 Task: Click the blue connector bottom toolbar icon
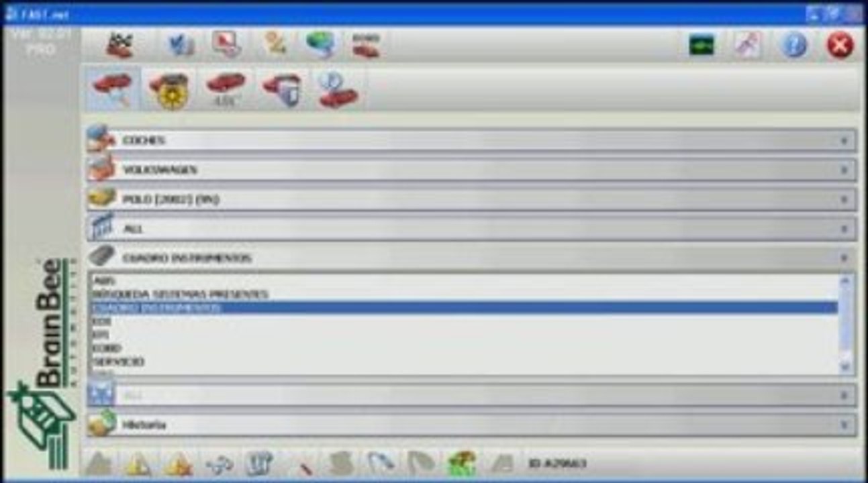tap(219, 464)
